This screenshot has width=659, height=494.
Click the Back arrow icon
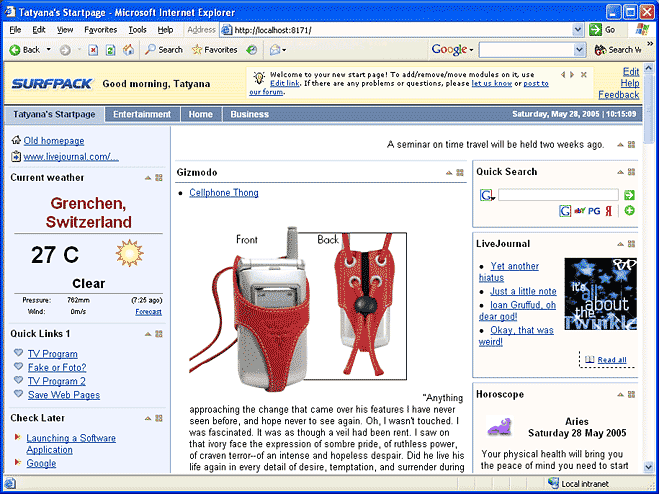15,50
